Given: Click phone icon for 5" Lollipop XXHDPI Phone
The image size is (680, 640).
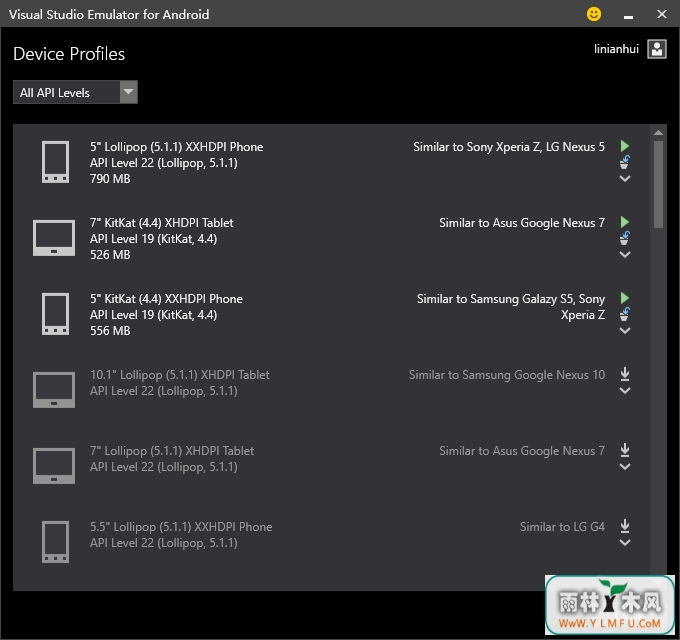Looking at the screenshot, I should (x=55, y=162).
